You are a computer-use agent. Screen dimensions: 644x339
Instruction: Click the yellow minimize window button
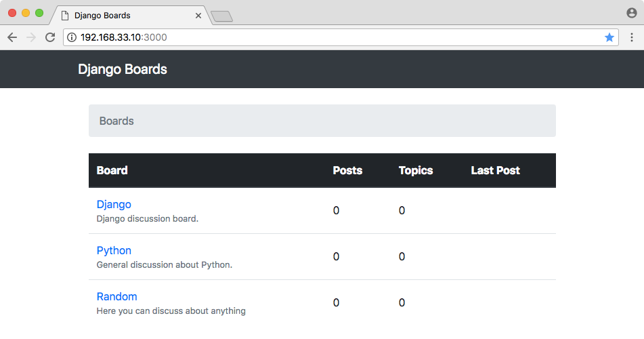26,13
